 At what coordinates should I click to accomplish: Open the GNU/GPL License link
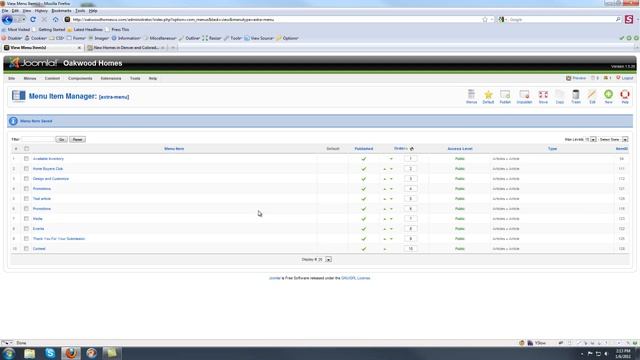click(x=356, y=278)
